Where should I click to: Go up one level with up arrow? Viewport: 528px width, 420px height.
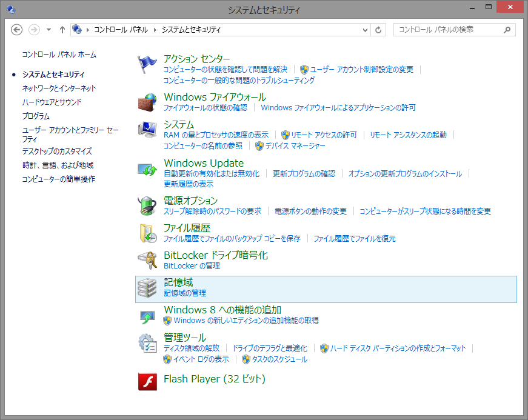coord(62,30)
